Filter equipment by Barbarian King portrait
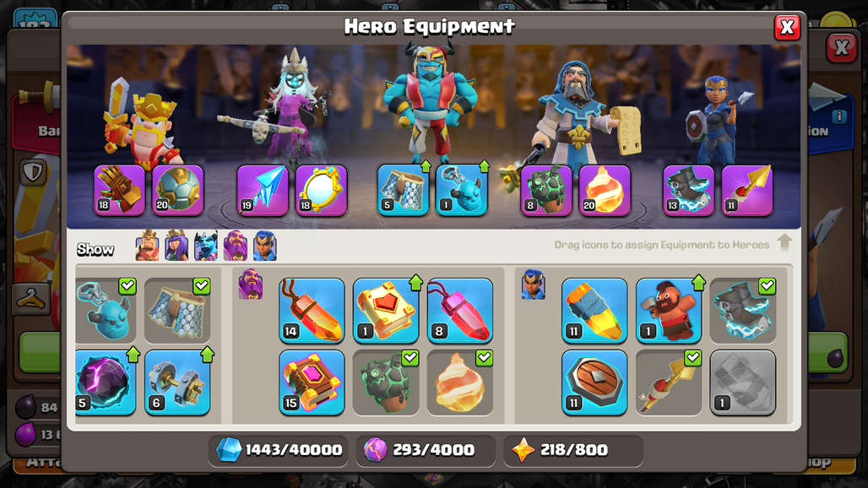The width and height of the screenshot is (868, 488). [147, 245]
